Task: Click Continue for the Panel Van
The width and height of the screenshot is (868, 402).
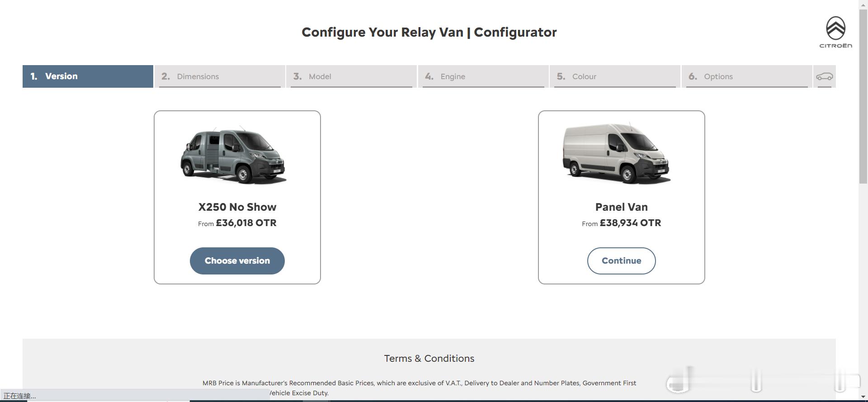Action: pyautogui.click(x=622, y=261)
